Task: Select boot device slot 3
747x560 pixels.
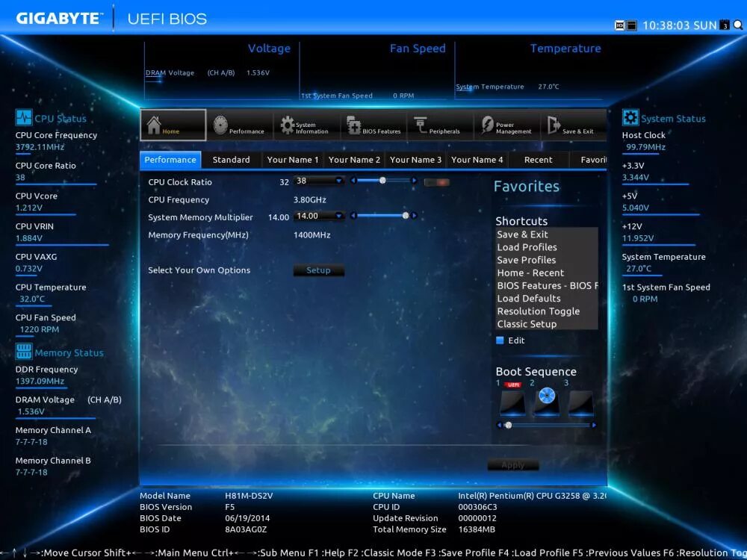Action: click(x=580, y=403)
